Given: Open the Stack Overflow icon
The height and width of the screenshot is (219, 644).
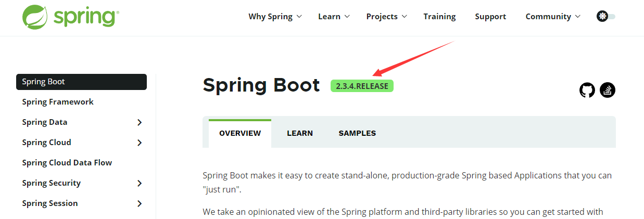Looking at the screenshot, I should pos(608,90).
